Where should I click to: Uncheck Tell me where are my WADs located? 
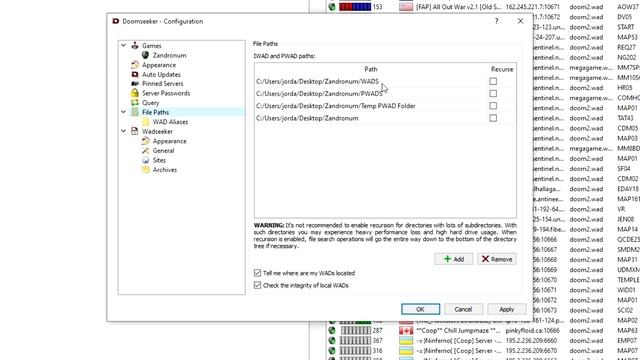257,273
